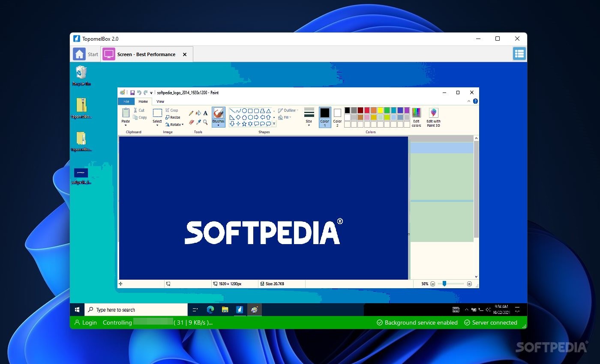Click the Paint icon on remote taskbar
Screen dimensions: 600x364
pyautogui.click(x=255, y=310)
